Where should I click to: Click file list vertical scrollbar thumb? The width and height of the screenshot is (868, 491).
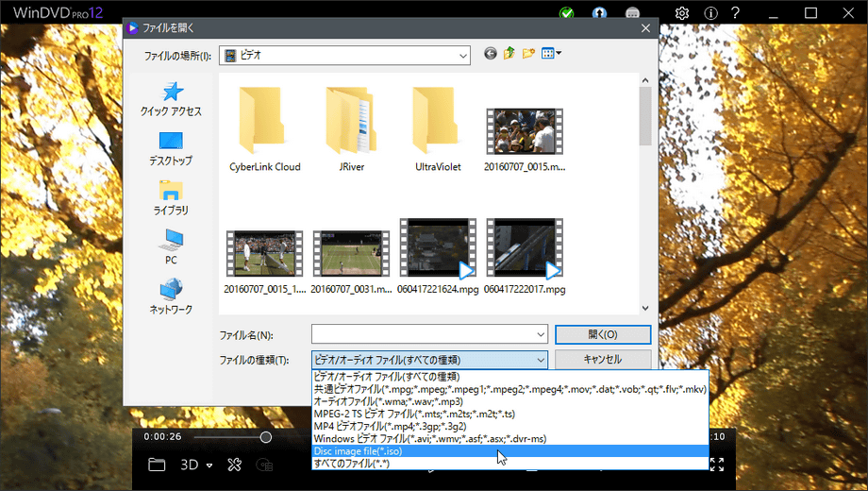pyautogui.click(x=645, y=116)
